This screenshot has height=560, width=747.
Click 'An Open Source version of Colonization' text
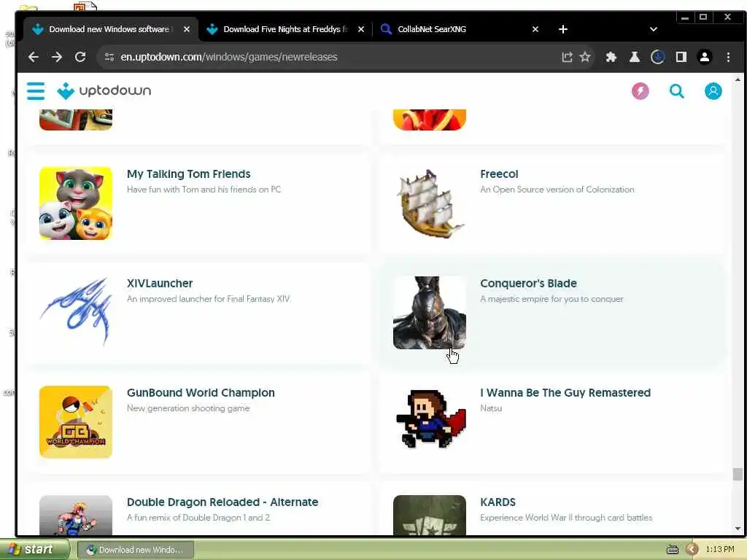click(x=557, y=190)
